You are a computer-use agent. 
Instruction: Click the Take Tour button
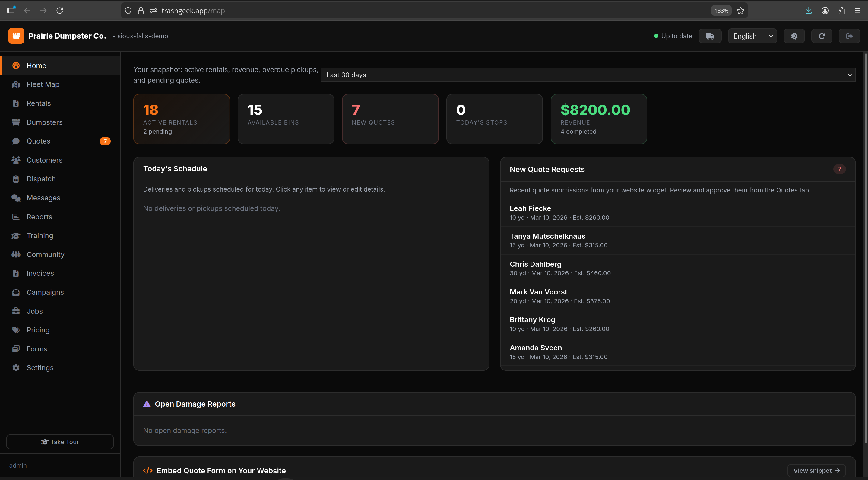tap(60, 442)
